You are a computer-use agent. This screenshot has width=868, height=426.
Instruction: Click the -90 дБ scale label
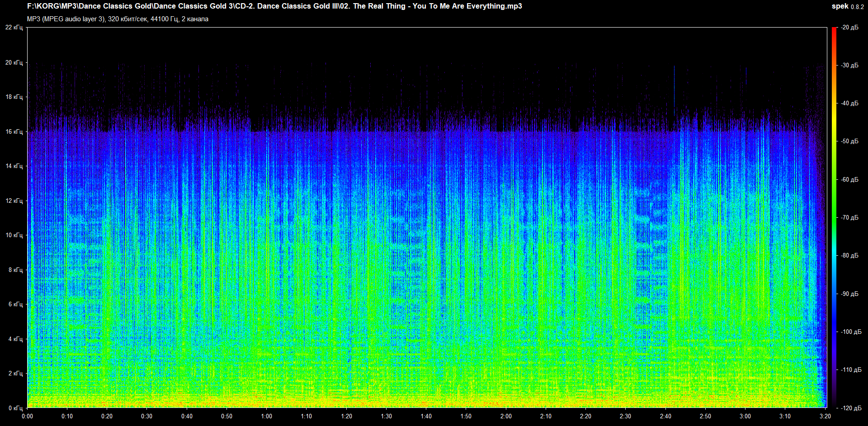point(850,294)
